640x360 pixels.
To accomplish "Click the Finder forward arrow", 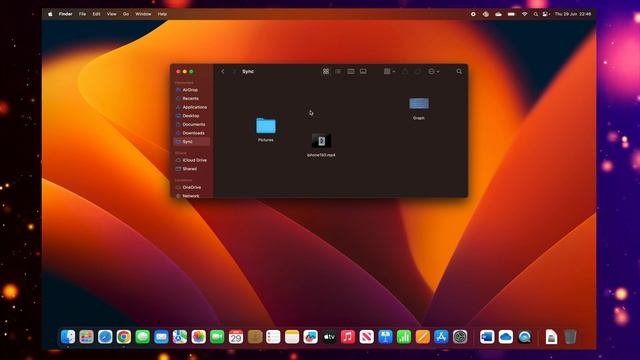I will click(x=234, y=71).
